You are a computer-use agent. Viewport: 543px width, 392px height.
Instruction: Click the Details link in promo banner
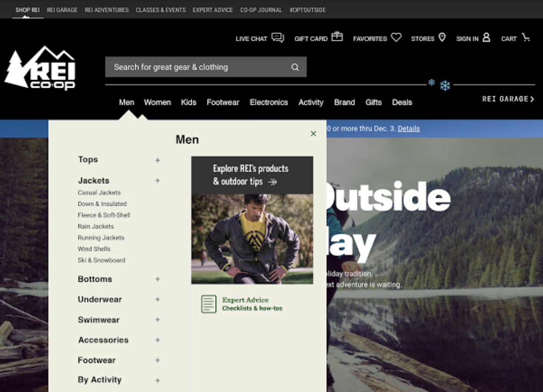click(409, 128)
